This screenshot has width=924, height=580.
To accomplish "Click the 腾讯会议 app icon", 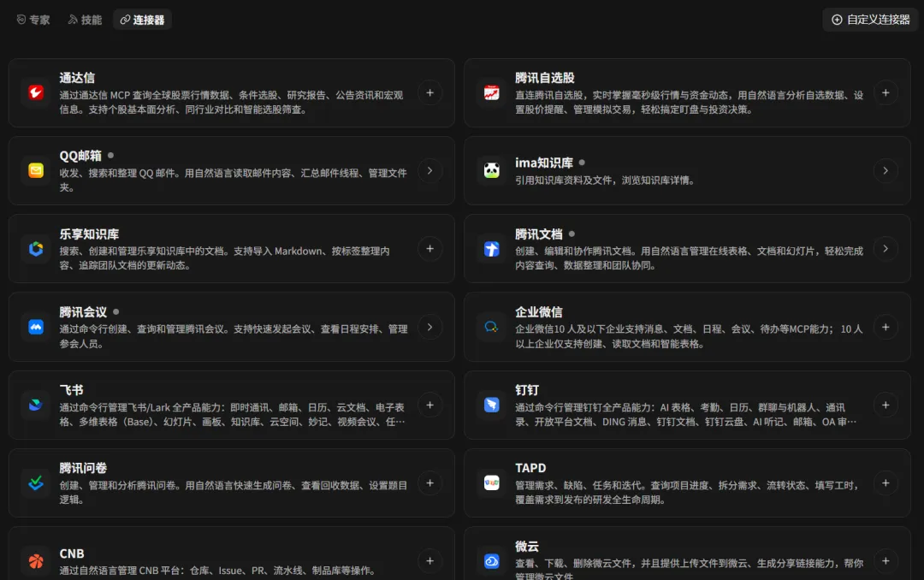I will click(36, 327).
